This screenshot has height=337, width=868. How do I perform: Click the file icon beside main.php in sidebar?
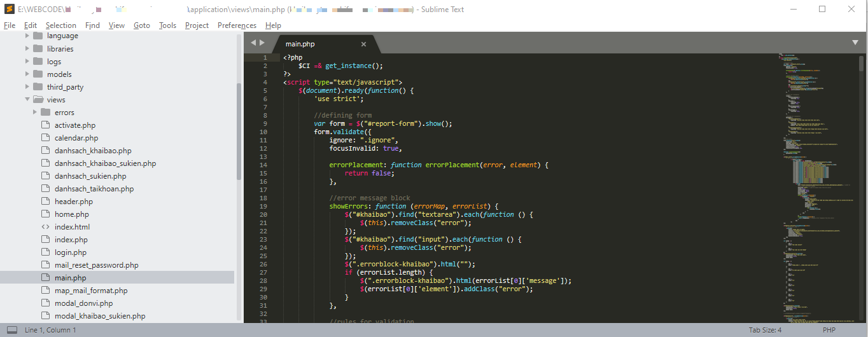pos(45,278)
